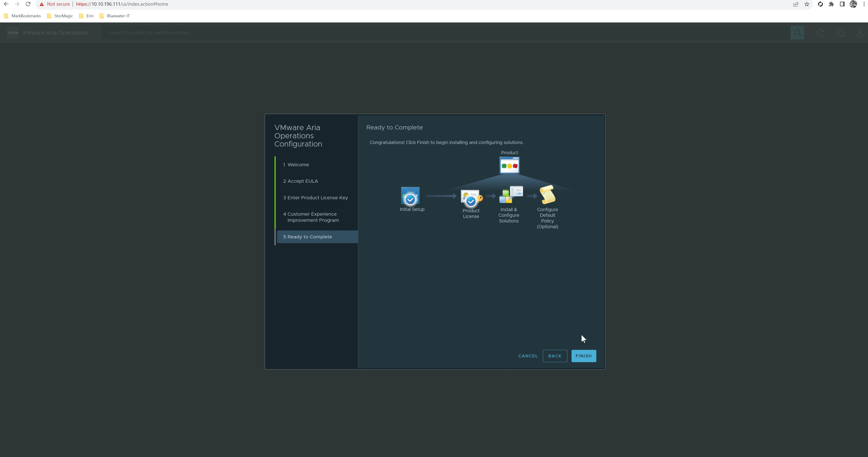
Task: Open the browser extensions puzzle icon
Action: [x=831, y=4]
